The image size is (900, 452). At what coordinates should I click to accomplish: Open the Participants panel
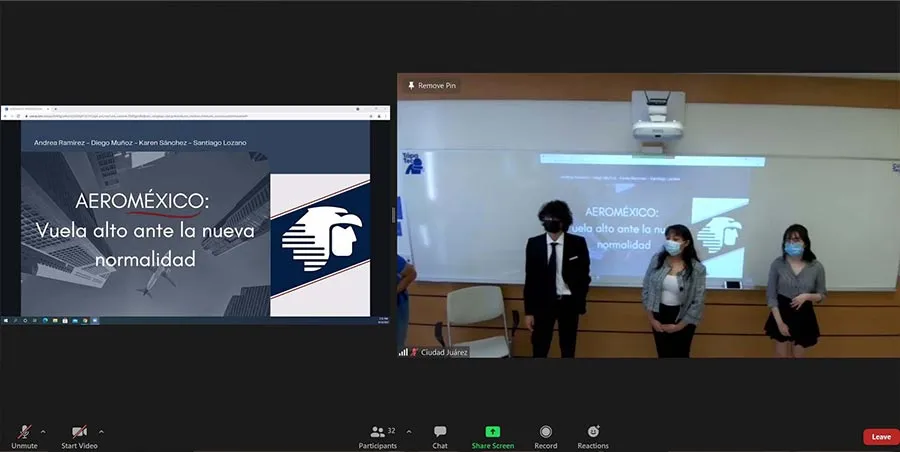[x=378, y=436]
